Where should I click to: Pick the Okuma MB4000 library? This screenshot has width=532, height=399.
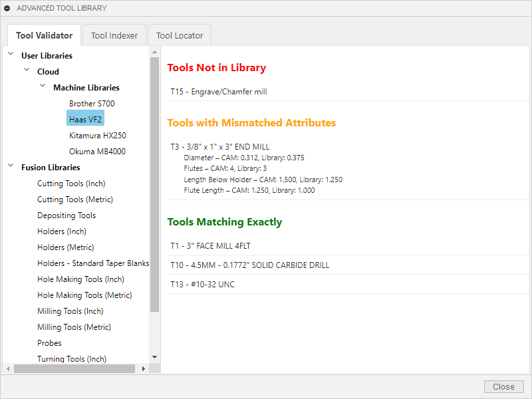click(x=97, y=152)
